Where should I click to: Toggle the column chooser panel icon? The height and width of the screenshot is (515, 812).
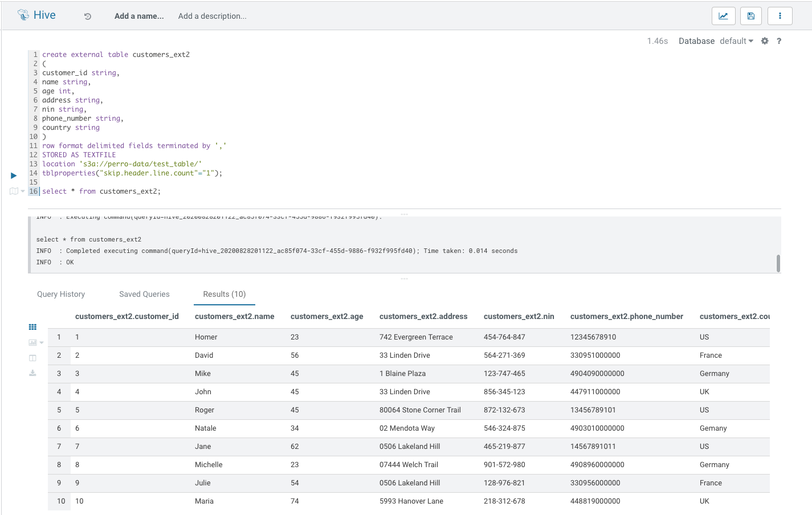[32, 358]
